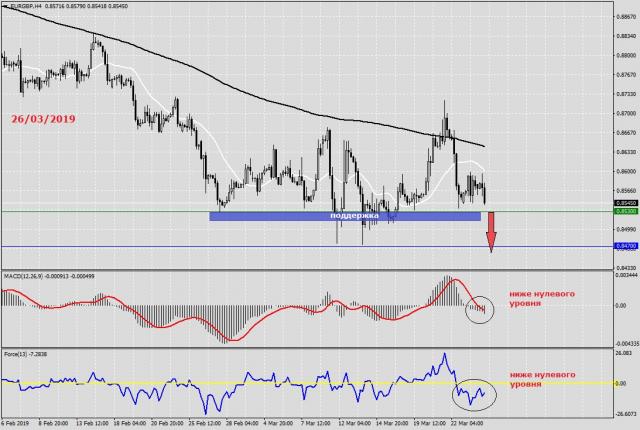Click the small triangle beside EURGBP,H4 title
This screenshot has height=430, width=640.
click(x=4, y=7)
